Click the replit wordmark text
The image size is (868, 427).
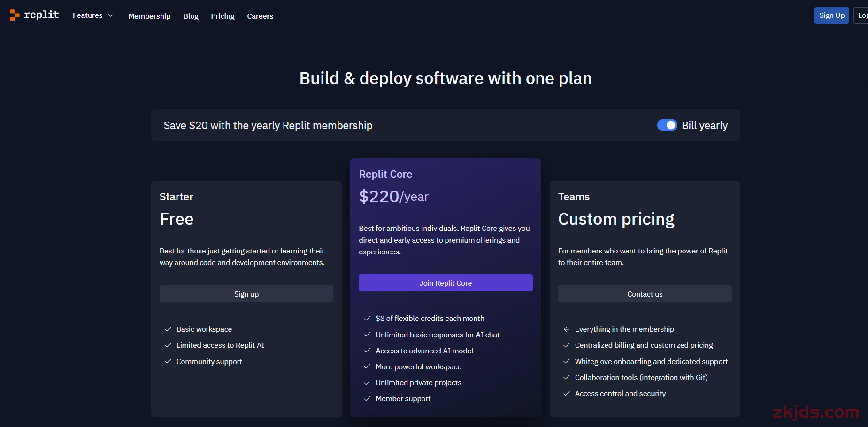tap(41, 15)
